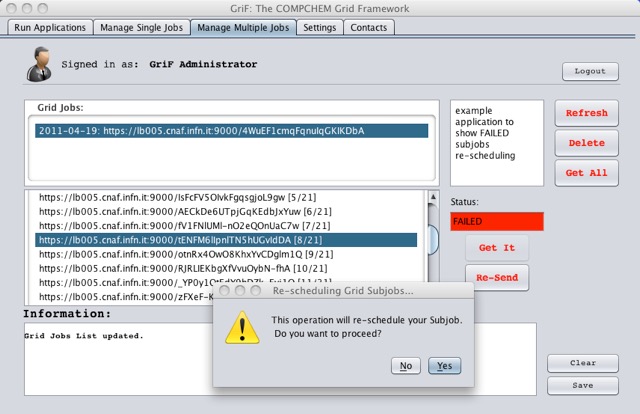Click subjob list scrollbar up arrow
Viewport: 640px width, 414px height.
(433, 197)
